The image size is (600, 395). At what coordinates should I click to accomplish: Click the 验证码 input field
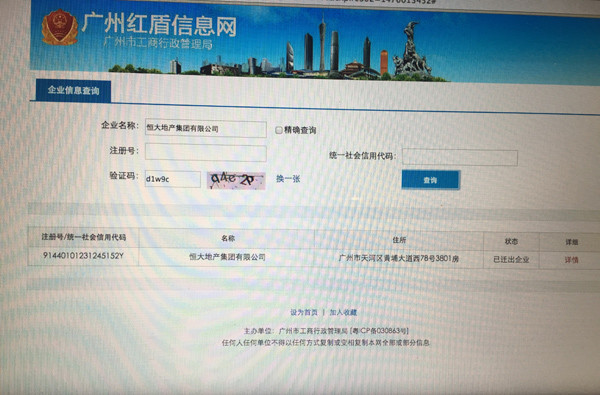(x=173, y=179)
